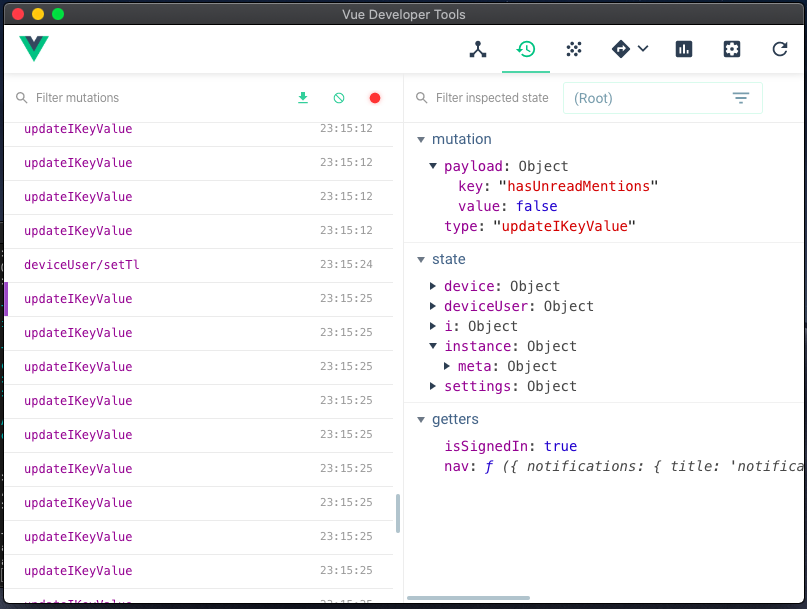This screenshot has height=609, width=807.
Task: Click the type updateIKeyValue entry
Action: 540,227
